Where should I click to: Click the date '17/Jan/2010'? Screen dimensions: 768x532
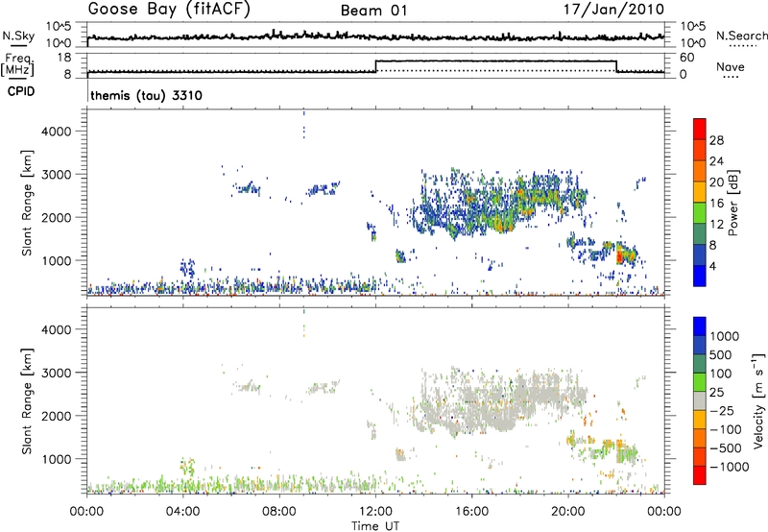point(613,9)
